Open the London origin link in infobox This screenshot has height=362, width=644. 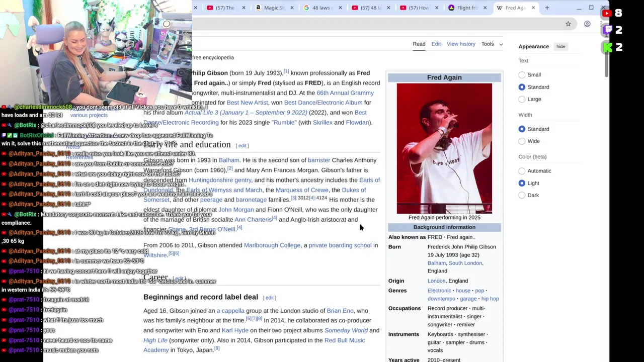436,281
